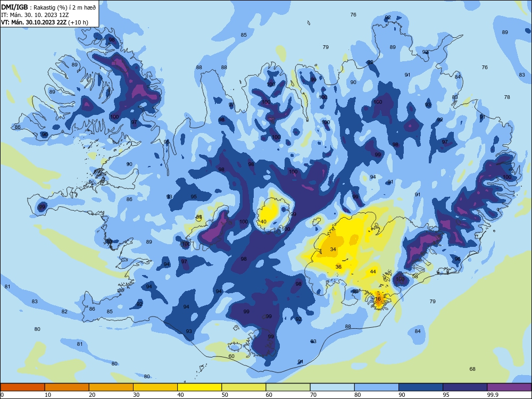Click the '30' tick label on the color scale
Screen dimensions: 532x399
point(136,395)
